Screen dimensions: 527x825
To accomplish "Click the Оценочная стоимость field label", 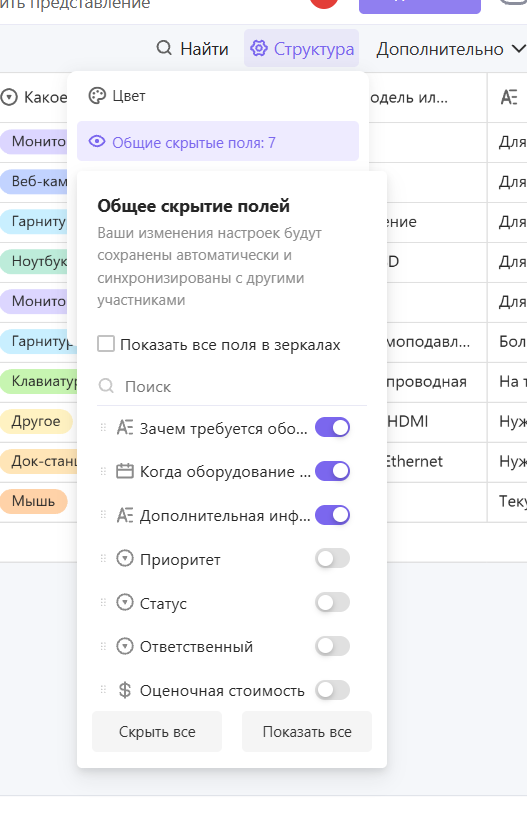I will (x=222, y=690).
